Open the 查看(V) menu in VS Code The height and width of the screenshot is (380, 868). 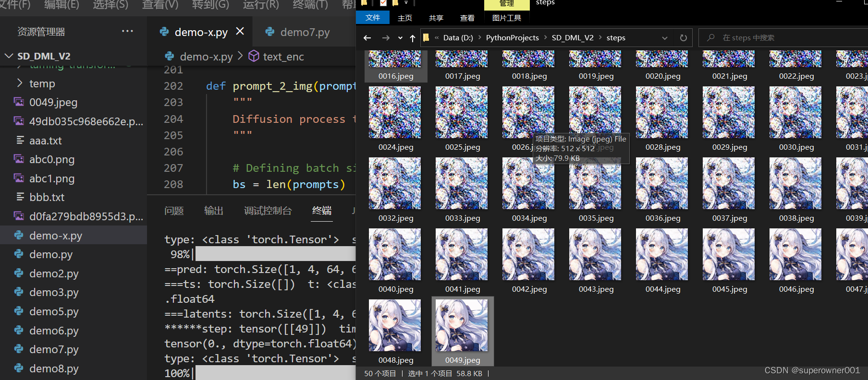coord(160,5)
